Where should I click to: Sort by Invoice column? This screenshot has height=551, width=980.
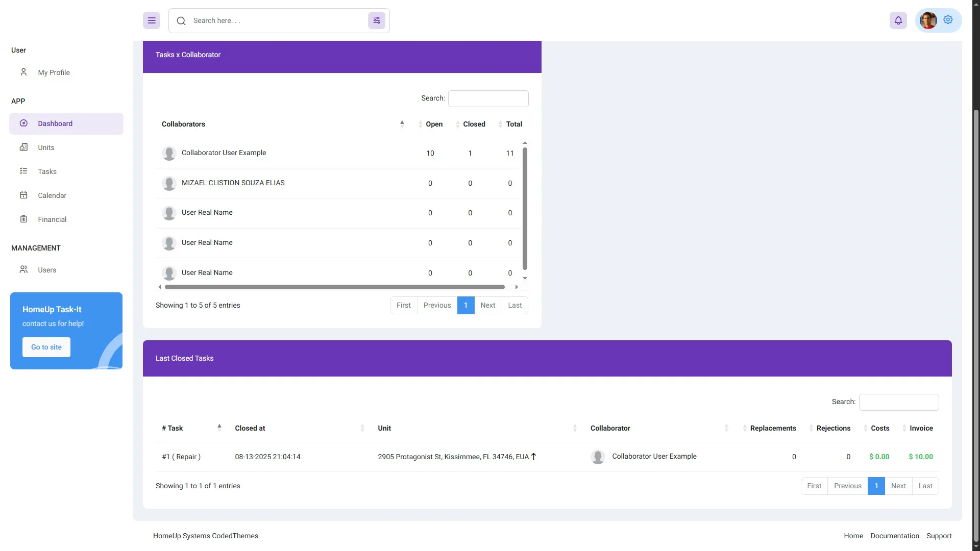point(918,428)
